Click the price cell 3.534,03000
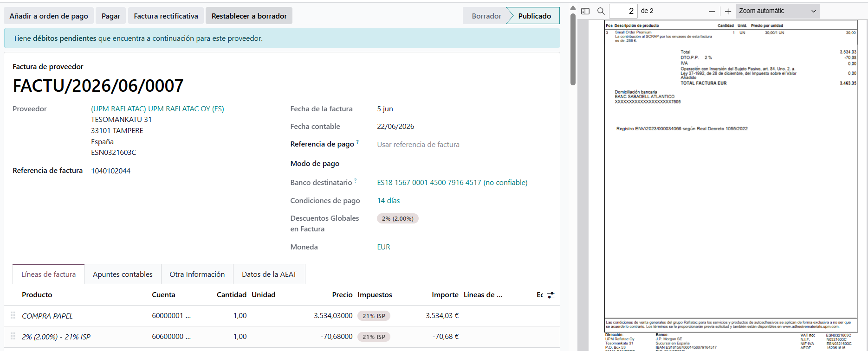The image size is (868, 351). 333,316
